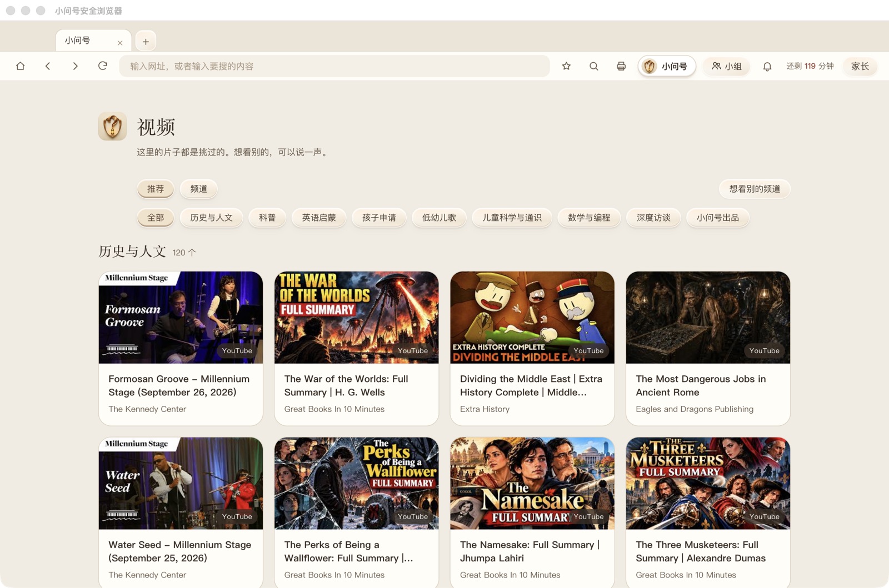Filter by 孩子申请 category
The height and width of the screenshot is (588, 889).
tap(379, 218)
